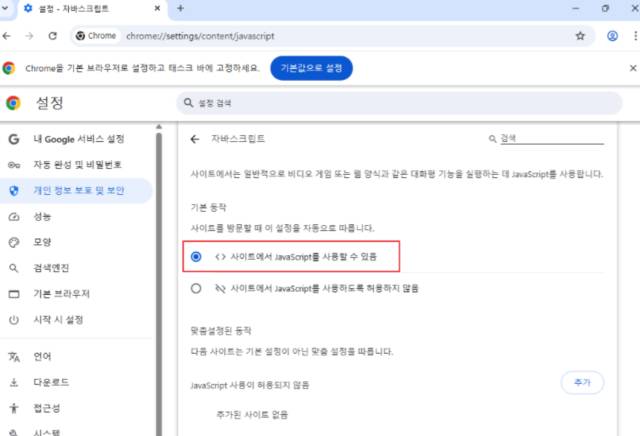This screenshot has height=436, width=640.
Task: Open 모양 appearance via palette icon
Action: click(x=14, y=242)
